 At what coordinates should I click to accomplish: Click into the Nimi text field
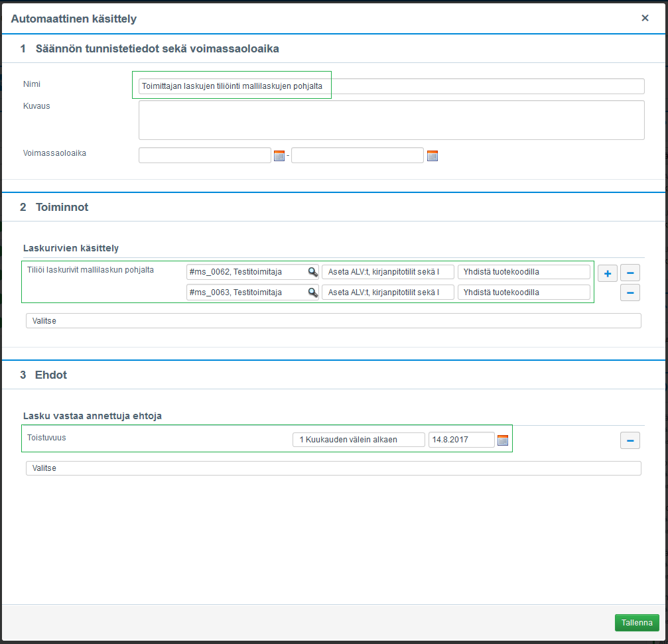[x=391, y=86]
